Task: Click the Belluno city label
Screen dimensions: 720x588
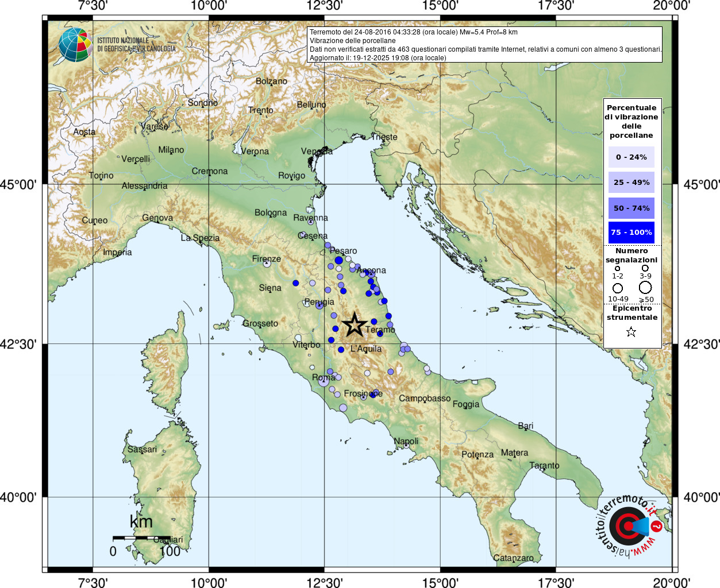Action: click(311, 105)
